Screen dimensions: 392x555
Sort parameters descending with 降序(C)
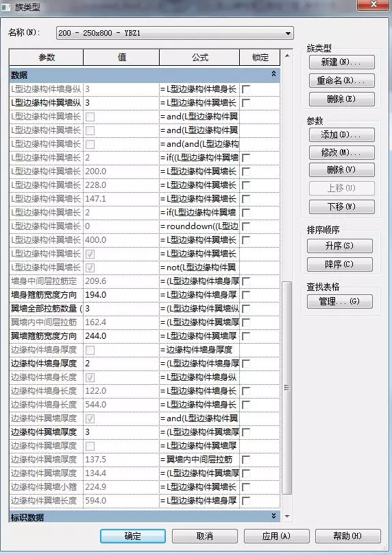click(340, 264)
